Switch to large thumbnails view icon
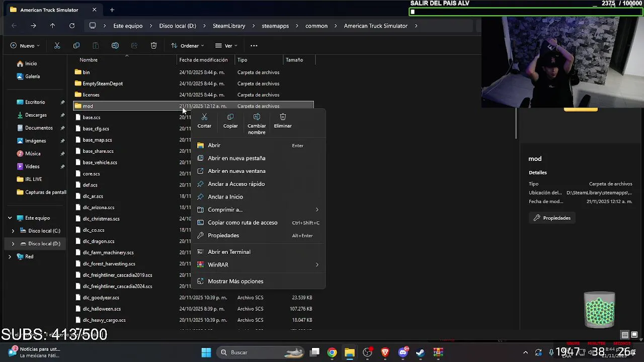644x362 pixels. click(634, 335)
